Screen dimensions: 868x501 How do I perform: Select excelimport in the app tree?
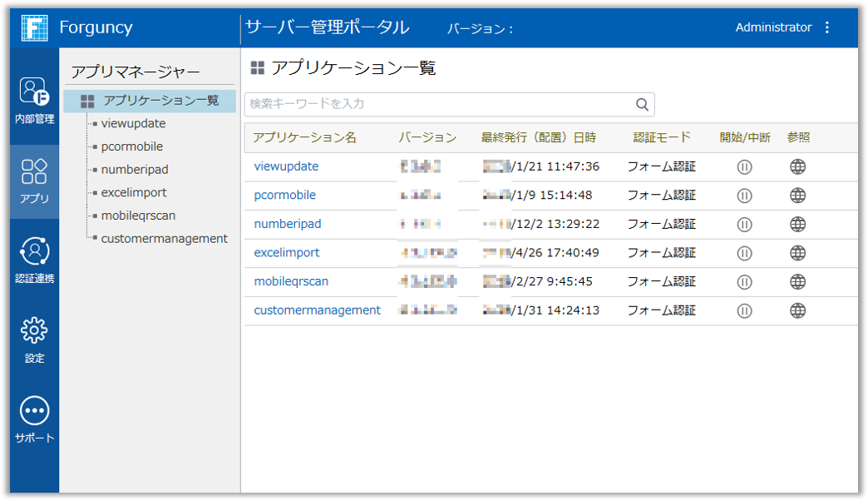point(134,192)
